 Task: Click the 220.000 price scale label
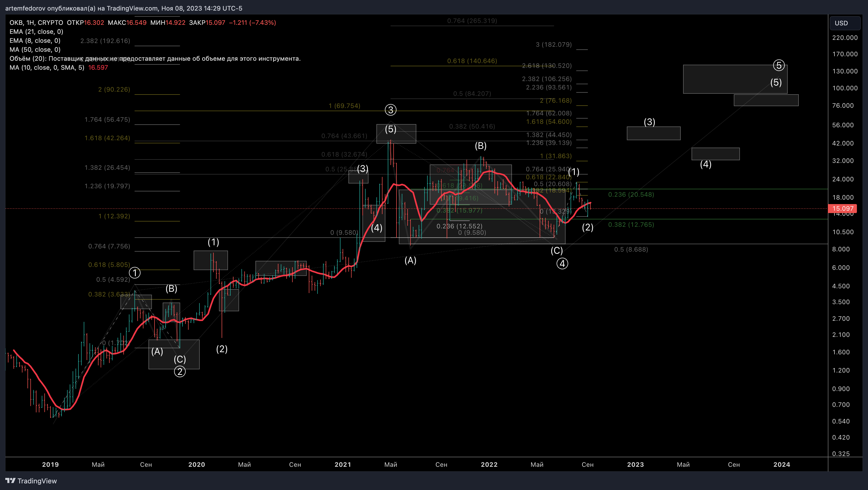tap(845, 38)
